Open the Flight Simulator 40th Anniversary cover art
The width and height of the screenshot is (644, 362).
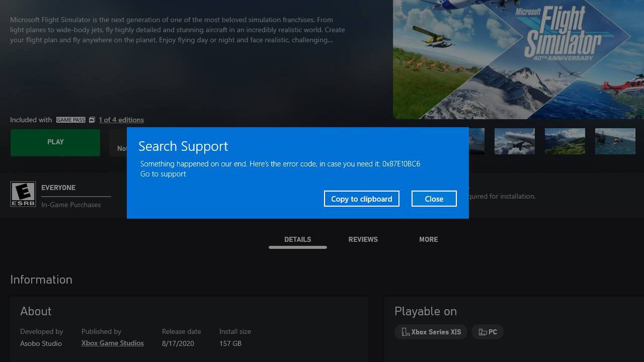(518, 59)
